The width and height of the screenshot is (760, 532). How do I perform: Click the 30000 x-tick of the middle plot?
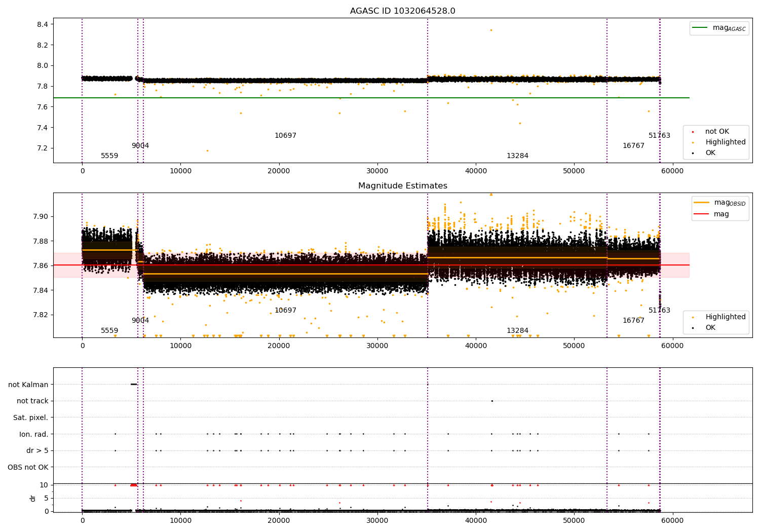point(377,346)
